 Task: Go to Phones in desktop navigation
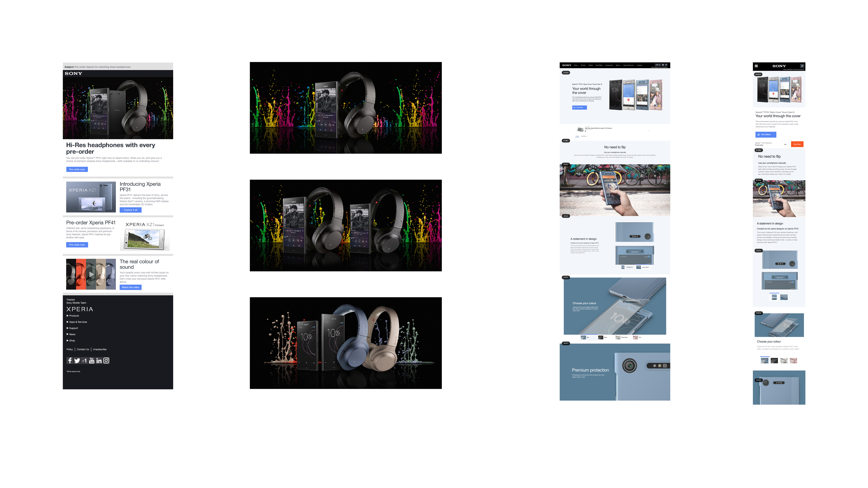[583, 65]
